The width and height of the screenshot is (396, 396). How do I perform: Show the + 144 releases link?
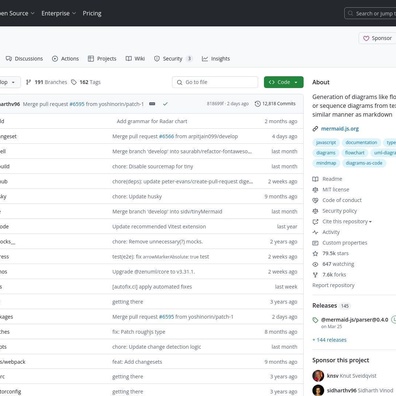click(329, 340)
